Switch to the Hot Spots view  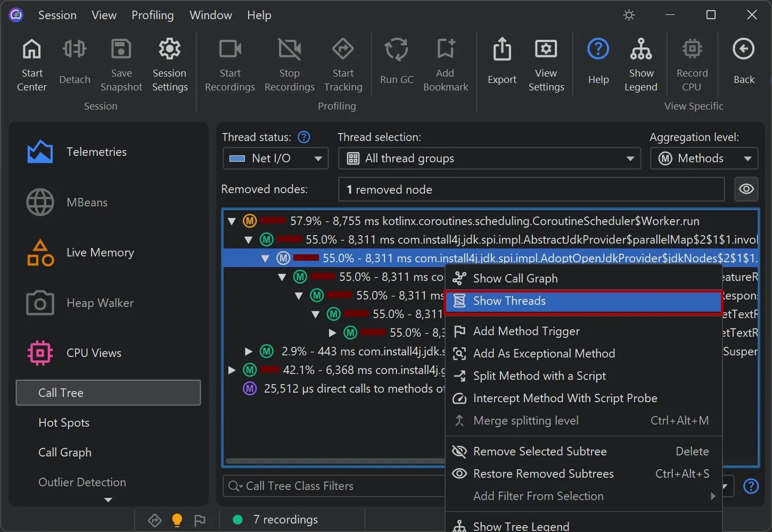pos(64,422)
